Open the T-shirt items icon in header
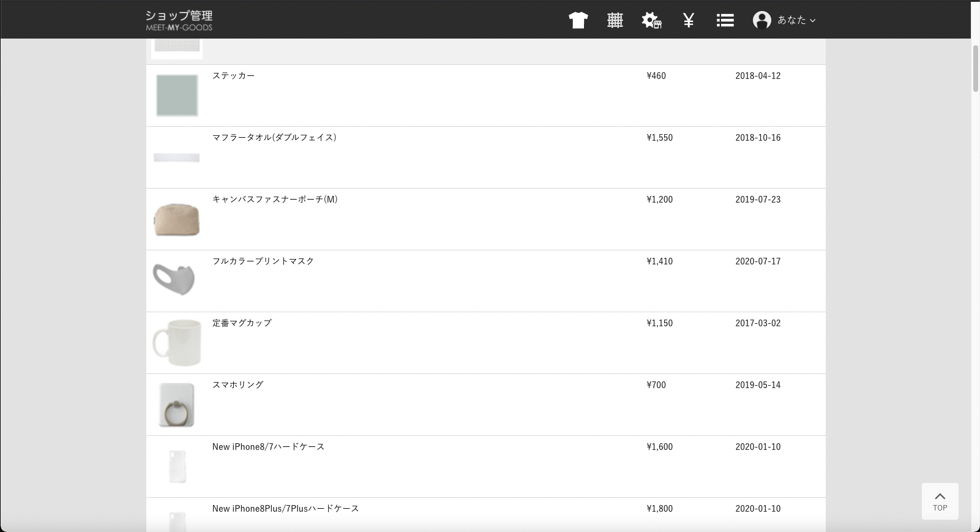This screenshot has width=980, height=532. pos(578,20)
